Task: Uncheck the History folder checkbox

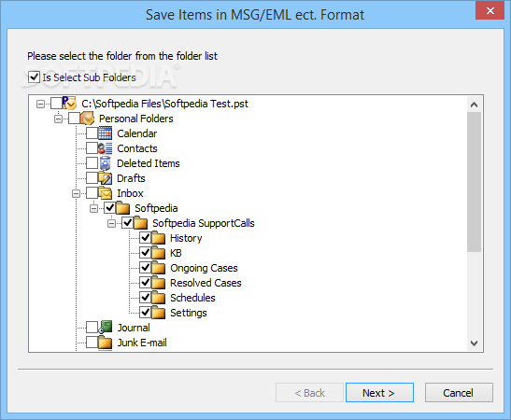Action: [145, 238]
